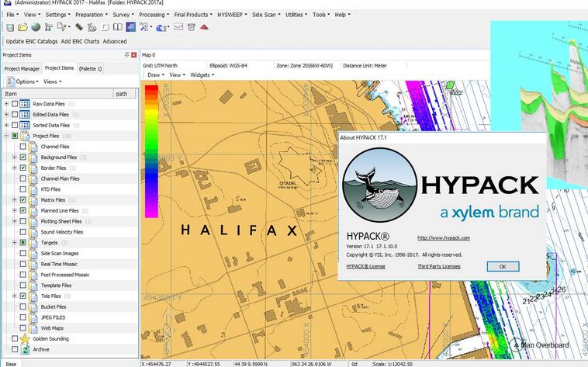This screenshot has height=367, width=588.
Task: Click the Options document icon in Project Items
Action: click(11, 81)
